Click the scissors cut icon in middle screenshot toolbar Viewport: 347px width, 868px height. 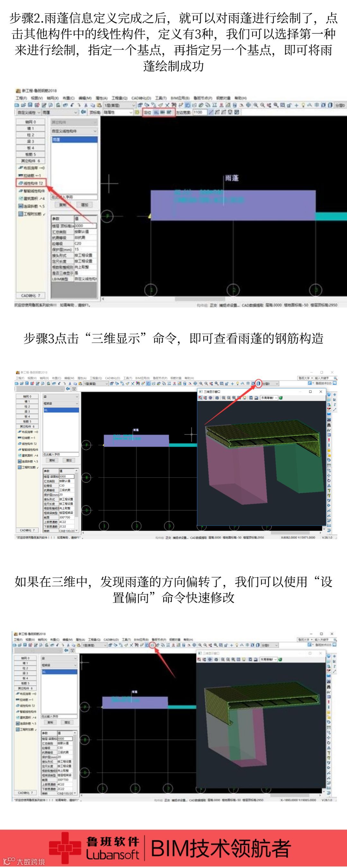click(x=70, y=384)
